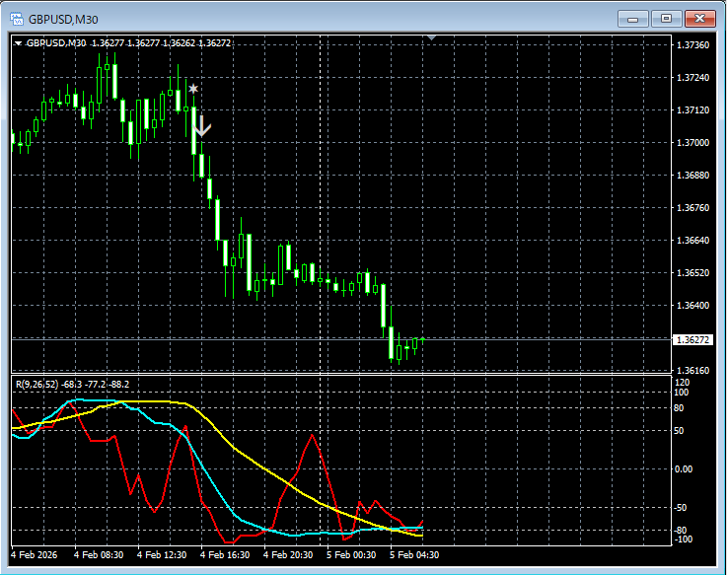728x575 pixels.
Task: Click the 1.37360 price axis label
Action: pos(691,45)
